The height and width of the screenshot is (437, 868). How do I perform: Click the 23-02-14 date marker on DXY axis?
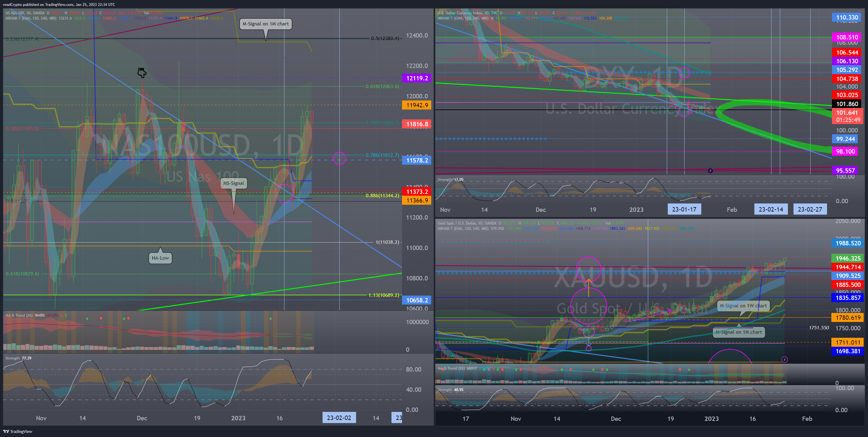tap(771, 209)
